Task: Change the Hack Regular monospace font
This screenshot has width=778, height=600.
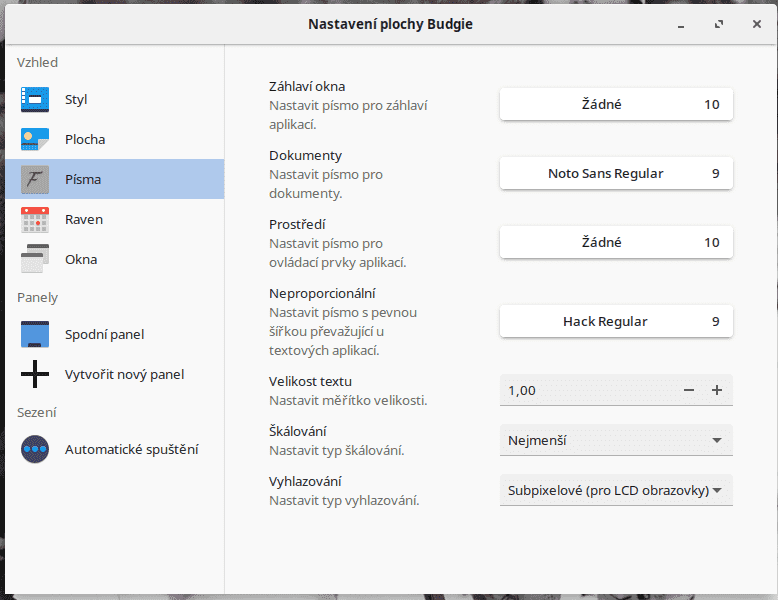Action: (x=616, y=321)
